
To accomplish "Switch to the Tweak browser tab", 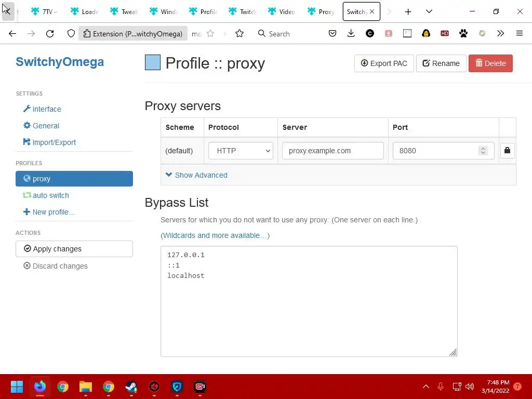I will (x=124, y=11).
